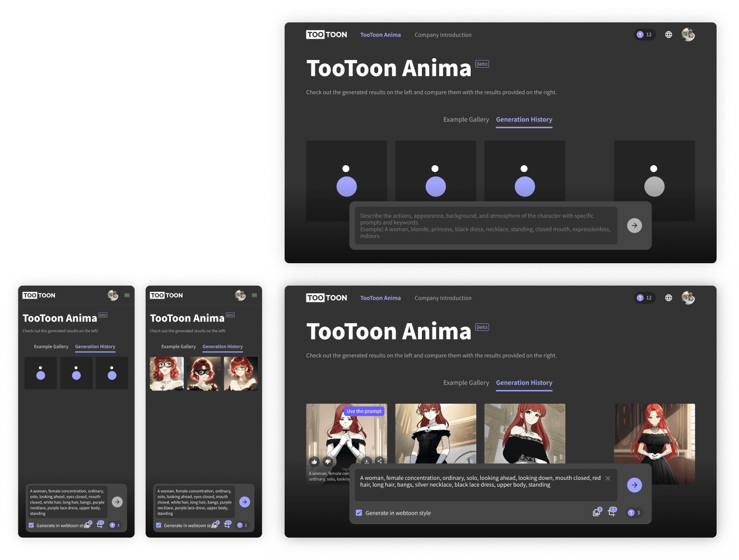Share the first generated desktop image
Viewport: 739px width, 560px height.
tap(379, 461)
